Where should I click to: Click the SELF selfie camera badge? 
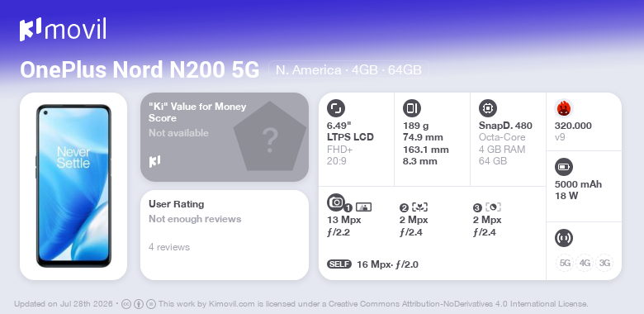(x=339, y=264)
